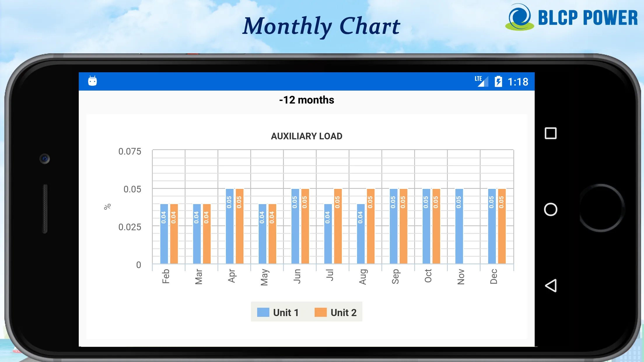Select the Dec Unit 2 orange bar

pos(502,226)
